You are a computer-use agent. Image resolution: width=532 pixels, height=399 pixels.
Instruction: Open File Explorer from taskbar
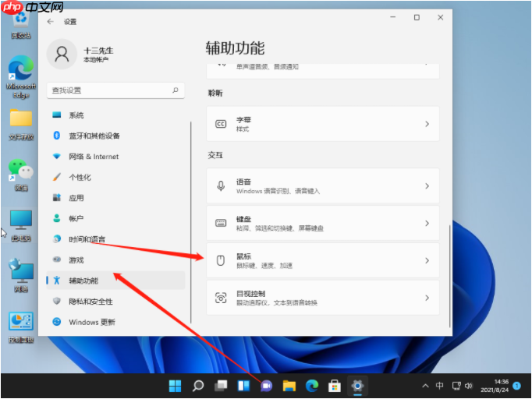coord(289,386)
